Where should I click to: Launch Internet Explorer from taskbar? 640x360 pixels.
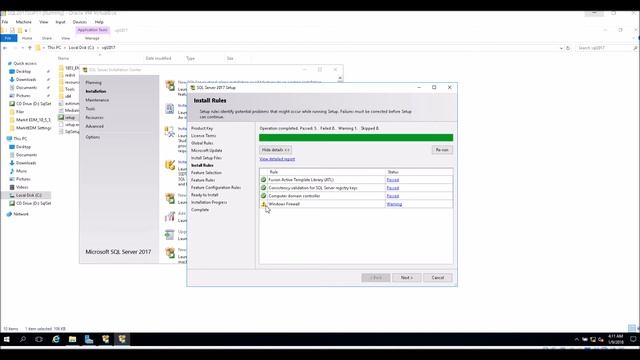[56, 339]
